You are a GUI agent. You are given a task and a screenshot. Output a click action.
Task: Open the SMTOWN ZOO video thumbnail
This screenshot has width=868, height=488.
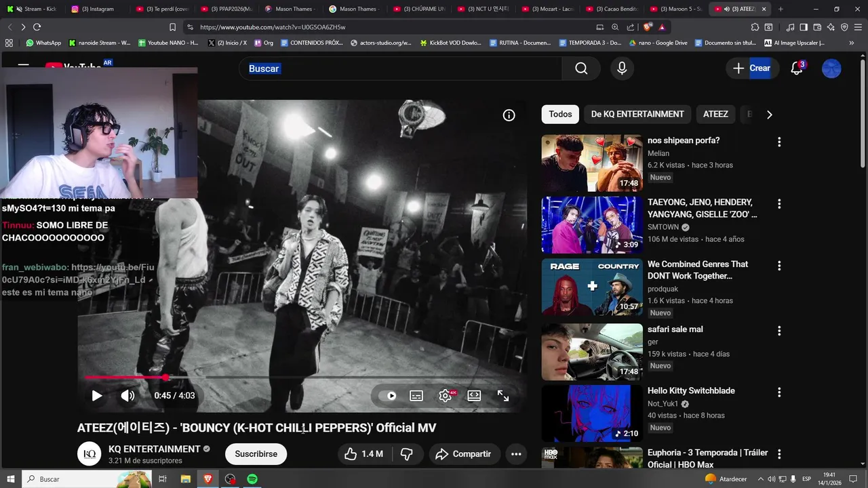[x=592, y=225]
